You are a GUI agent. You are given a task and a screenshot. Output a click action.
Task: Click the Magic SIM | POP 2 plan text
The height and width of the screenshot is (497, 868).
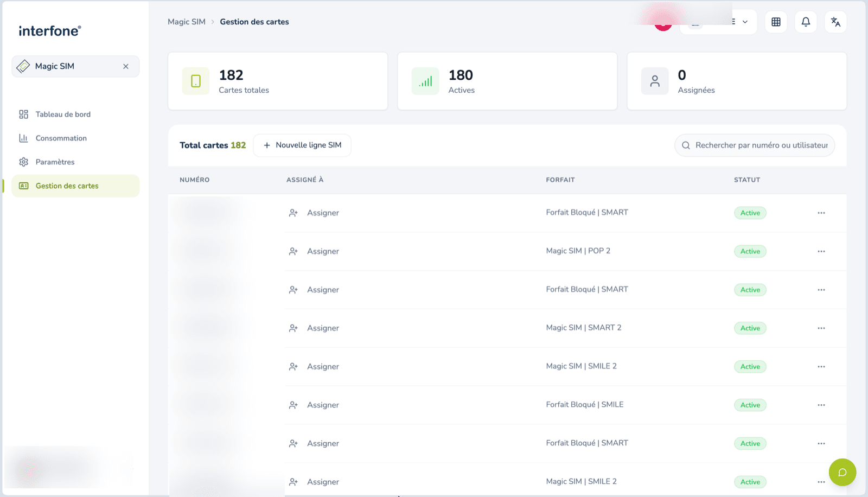[578, 251]
